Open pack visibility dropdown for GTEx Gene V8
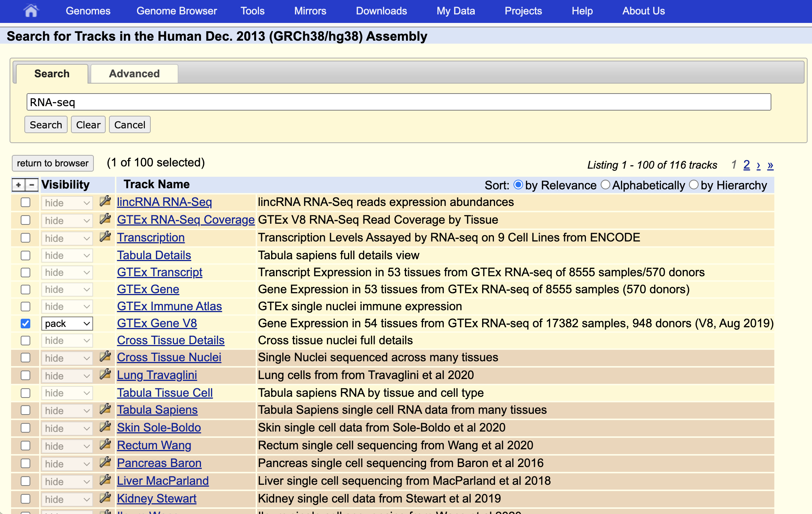This screenshot has height=514, width=812. [x=67, y=324]
